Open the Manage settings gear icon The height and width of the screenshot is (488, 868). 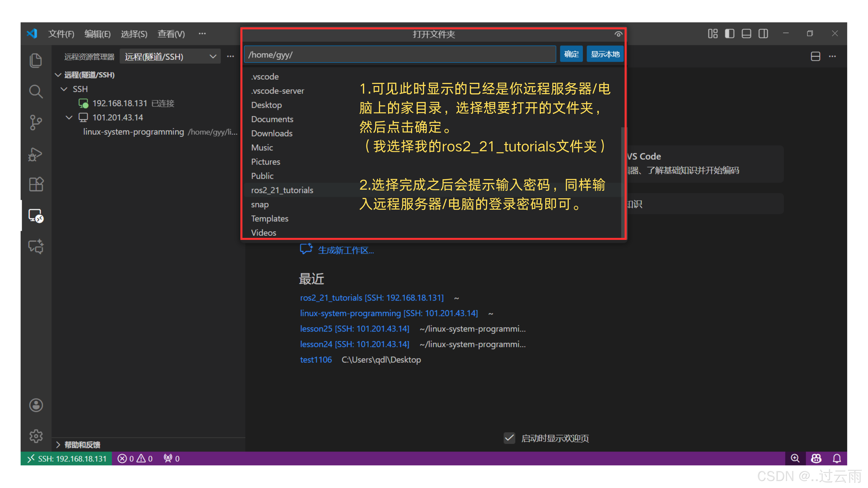tap(36, 436)
